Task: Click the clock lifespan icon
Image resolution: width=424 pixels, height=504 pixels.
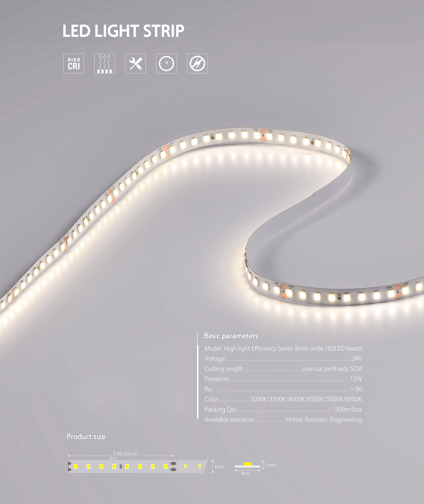Action: pos(166,64)
